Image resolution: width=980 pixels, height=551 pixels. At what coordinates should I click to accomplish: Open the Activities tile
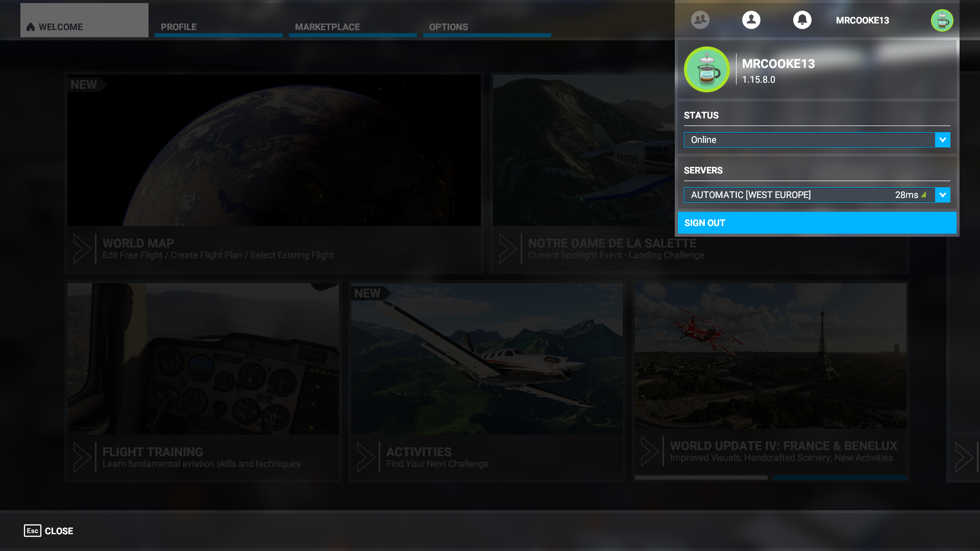487,381
